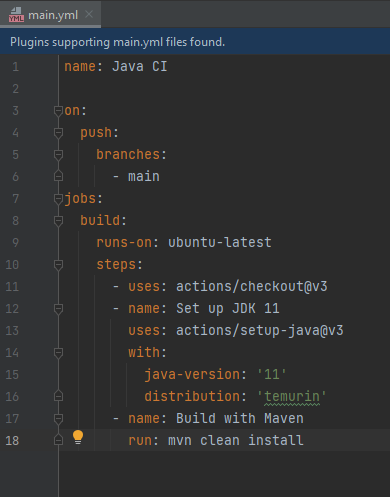The image size is (390, 497).
Task: Click the 'java-version' key
Action: tap(192, 374)
